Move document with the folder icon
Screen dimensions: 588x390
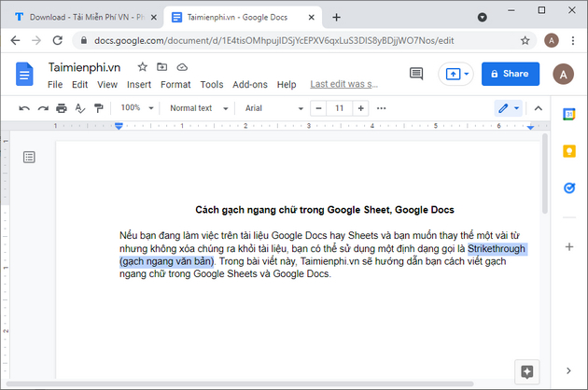point(162,67)
